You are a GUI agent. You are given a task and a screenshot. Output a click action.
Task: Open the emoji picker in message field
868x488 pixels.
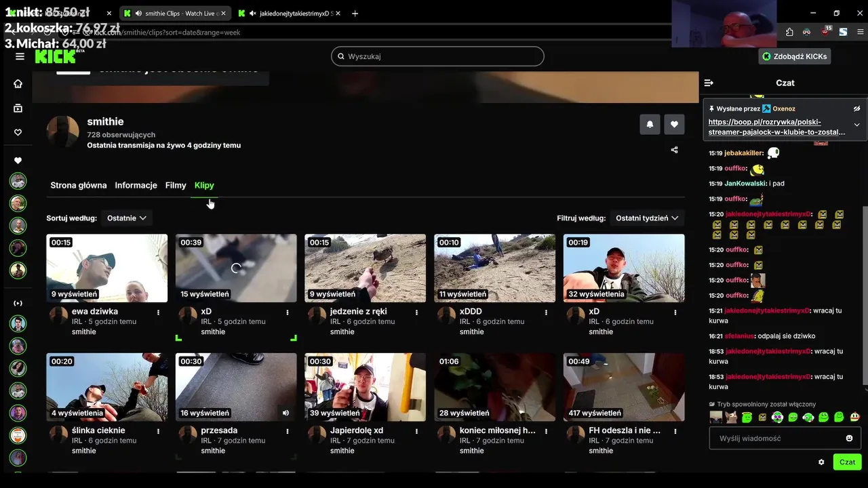click(849, 438)
